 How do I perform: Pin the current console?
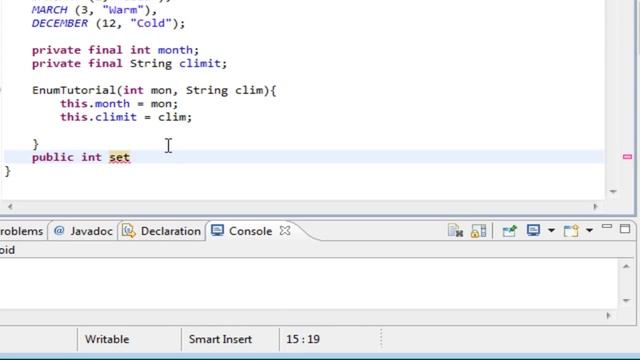tap(509, 231)
